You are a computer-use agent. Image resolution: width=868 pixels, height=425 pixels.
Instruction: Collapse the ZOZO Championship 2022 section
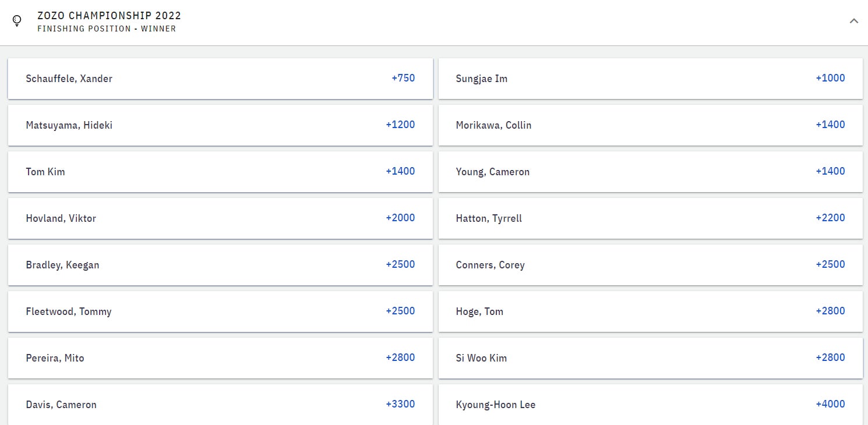[x=854, y=21]
